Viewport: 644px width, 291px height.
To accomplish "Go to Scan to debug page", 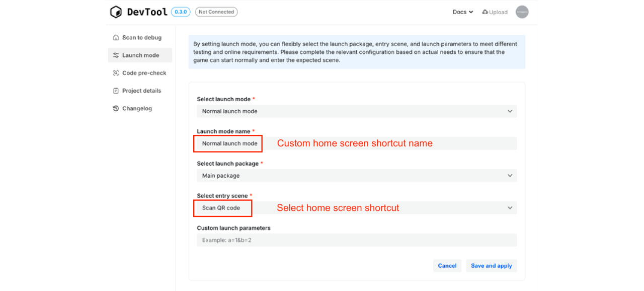I will click(x=141, y=38).
